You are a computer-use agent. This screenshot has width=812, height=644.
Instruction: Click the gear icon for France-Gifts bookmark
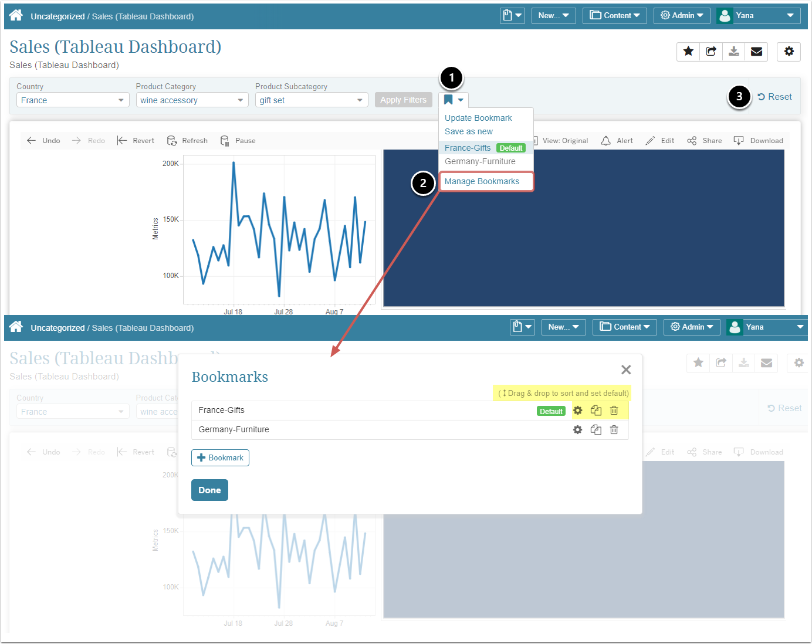point(577,411)
